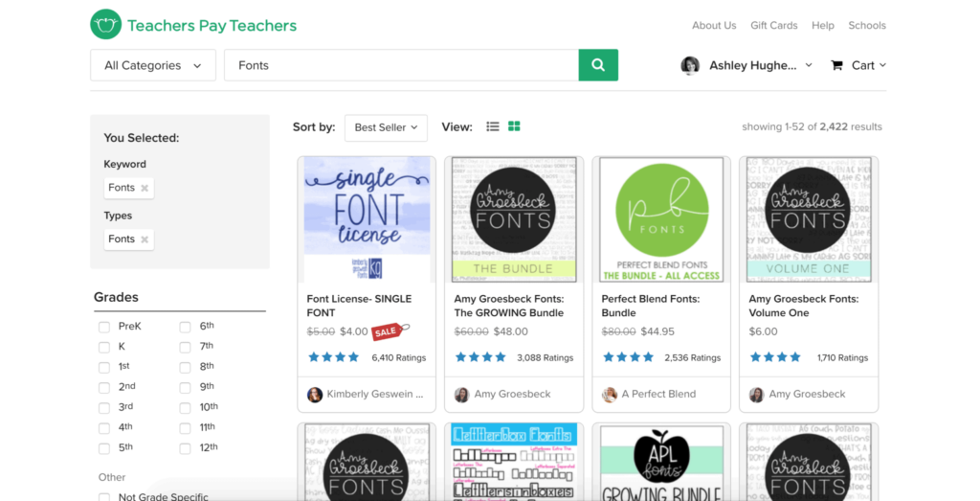The height and width of the screenshot is (501, 980).
Task: Check the 2nd grade checkbox
Action: pyautogui.click(x=103, y=388)
